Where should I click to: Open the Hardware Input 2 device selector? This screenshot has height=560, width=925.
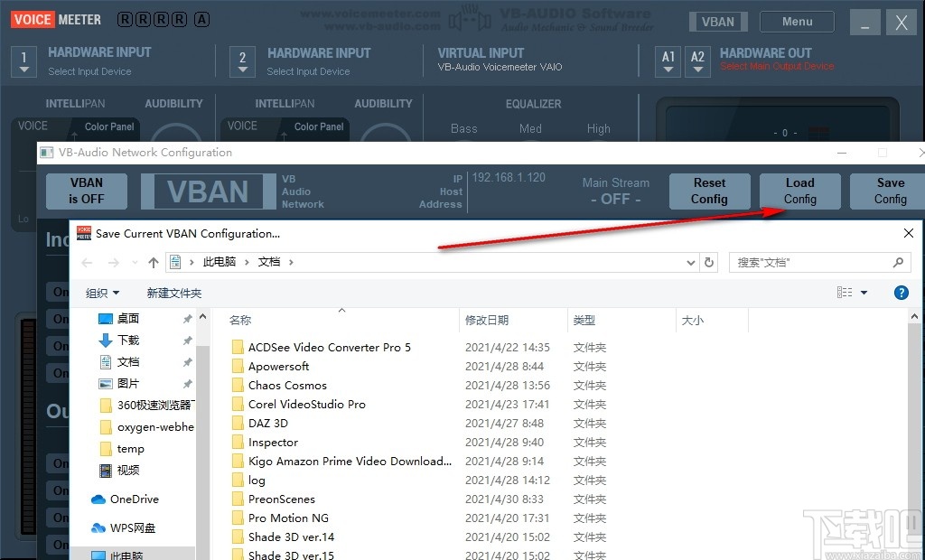242,62
